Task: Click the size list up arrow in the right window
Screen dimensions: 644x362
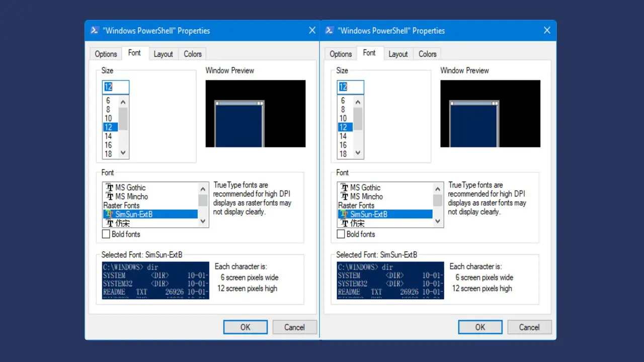Action: [x=358, y=102]
